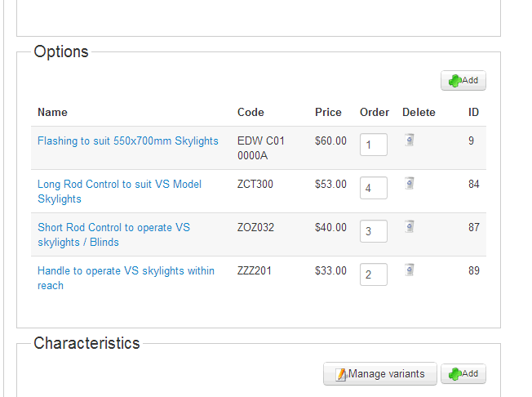The image size is (532, 397).
Task: Delete the Flashing 550x700mm option via trash icon
Action: pyautogui.click(x=410, y=140)
